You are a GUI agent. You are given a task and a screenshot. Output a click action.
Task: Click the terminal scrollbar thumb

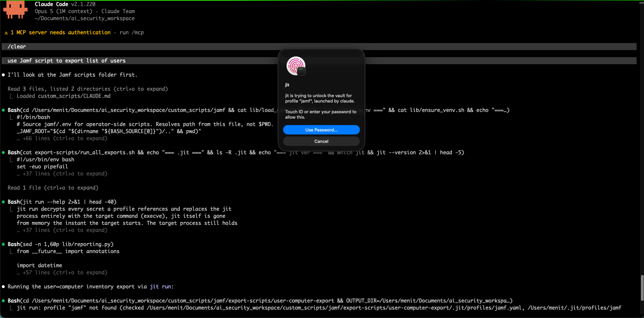click(x=642, y=288)
